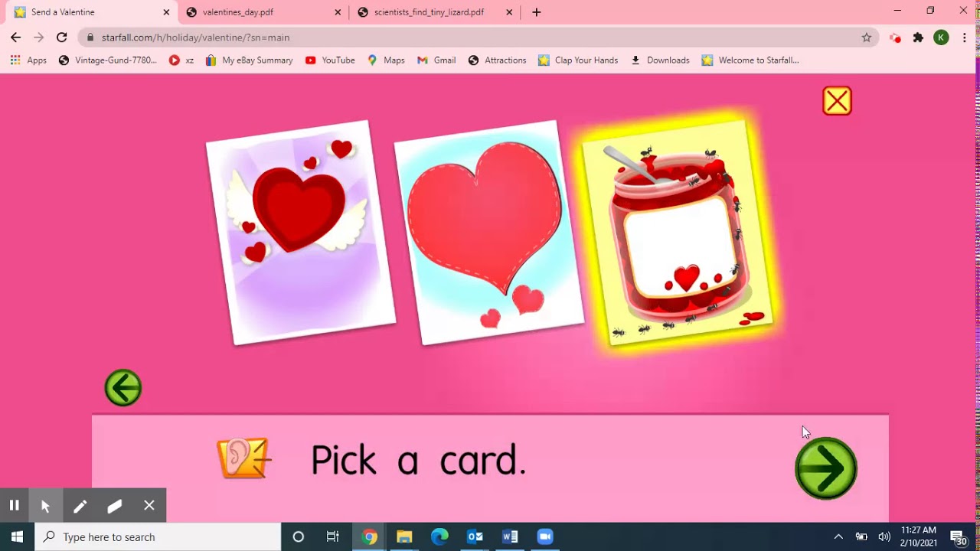Open the Welcome to Starfall bookmark

coord(750,60)
